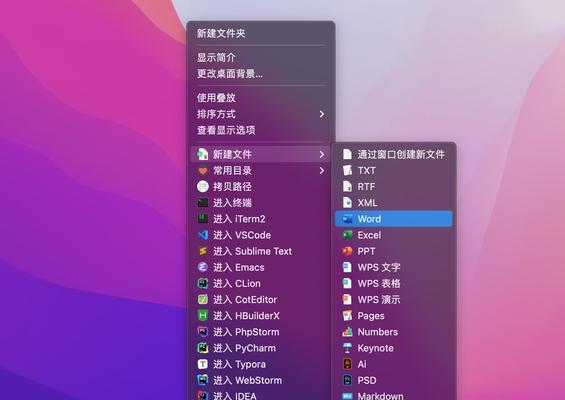Select the 进入 Emacs text label
565x400 pixels.
239,267
